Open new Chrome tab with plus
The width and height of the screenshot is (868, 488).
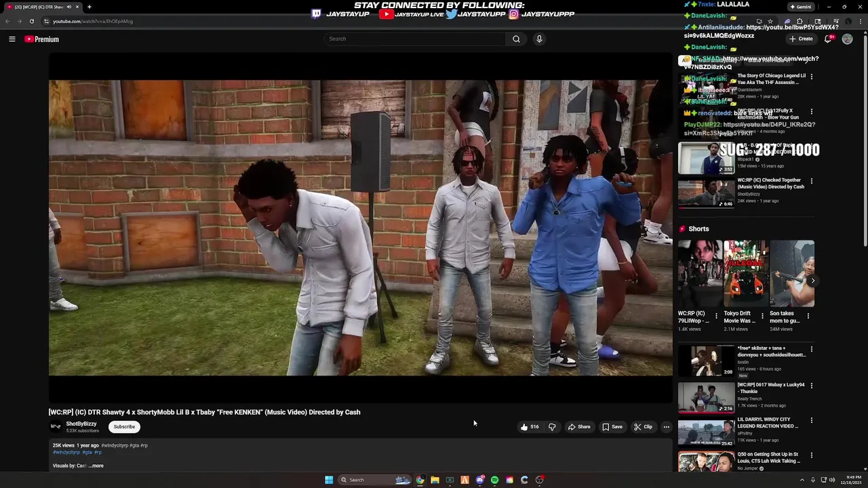coord(89,7)
